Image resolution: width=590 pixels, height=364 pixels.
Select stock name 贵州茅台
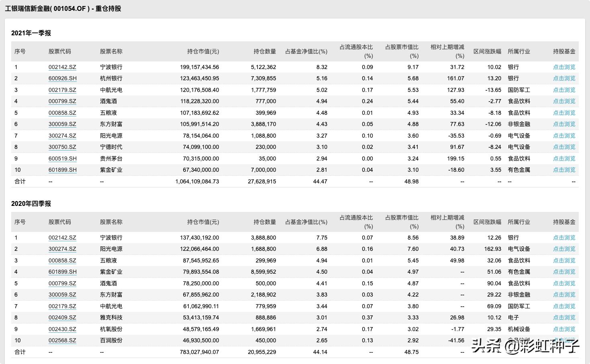tap(111, 159)
